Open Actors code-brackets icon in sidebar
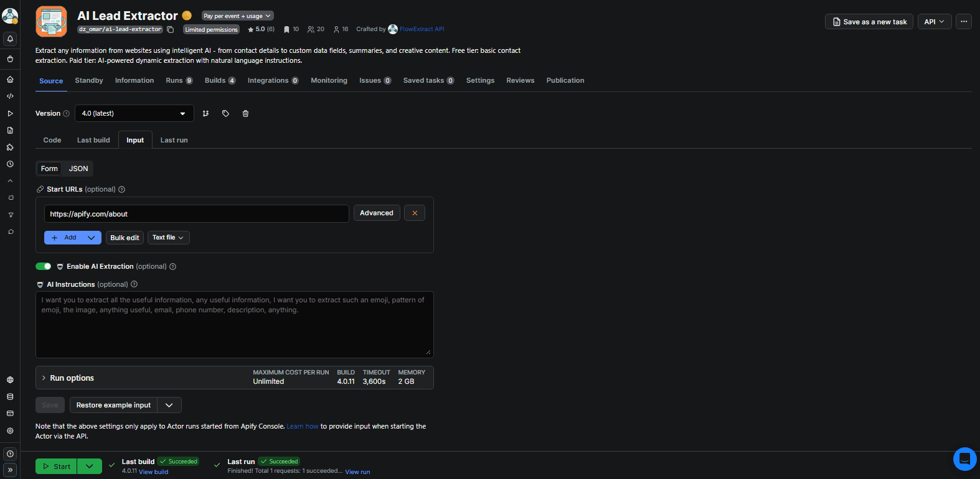Screen dimensions: 980x479 pos(10,96)
